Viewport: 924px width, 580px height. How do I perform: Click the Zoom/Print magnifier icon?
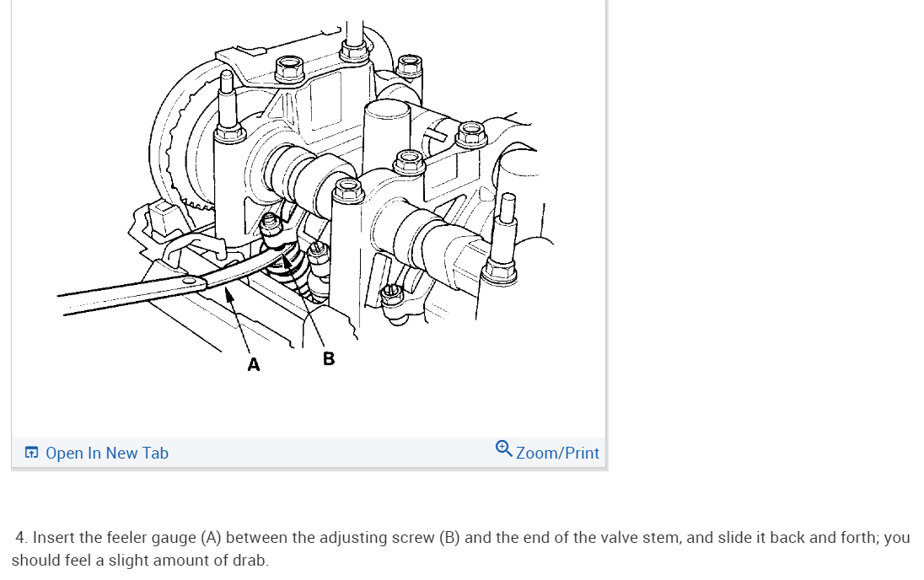point(503,449)
